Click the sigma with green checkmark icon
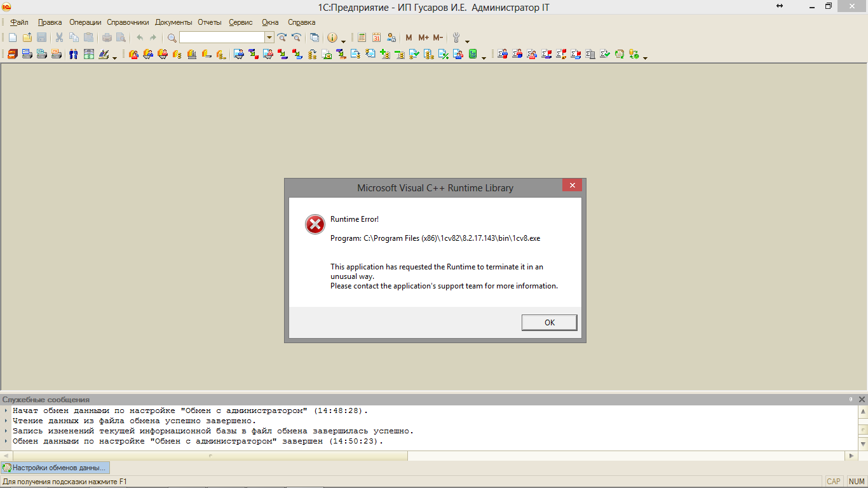The width and height of the screenshot is (868, 488). [605, 54]
